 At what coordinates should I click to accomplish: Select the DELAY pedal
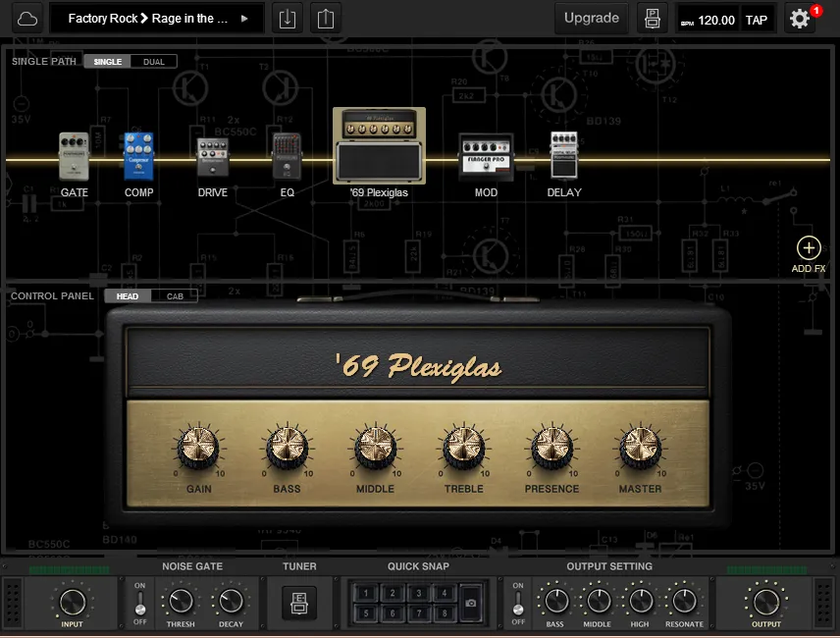(x=564, y=155)
